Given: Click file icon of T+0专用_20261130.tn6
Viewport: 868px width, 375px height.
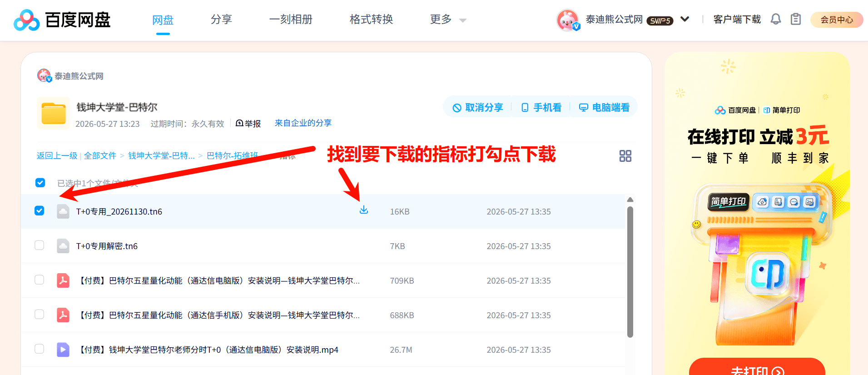Looking at the screenshot, I should tap(63, 211).
